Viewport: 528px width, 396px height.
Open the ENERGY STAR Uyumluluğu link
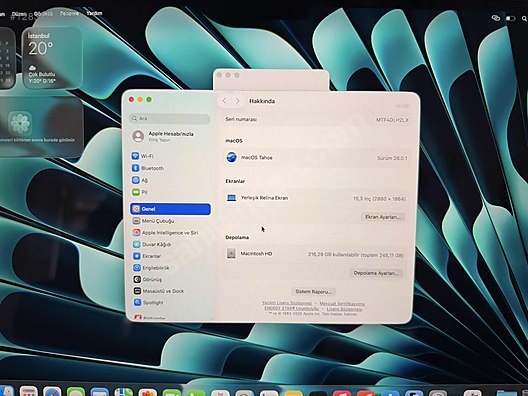click(291, 308)
